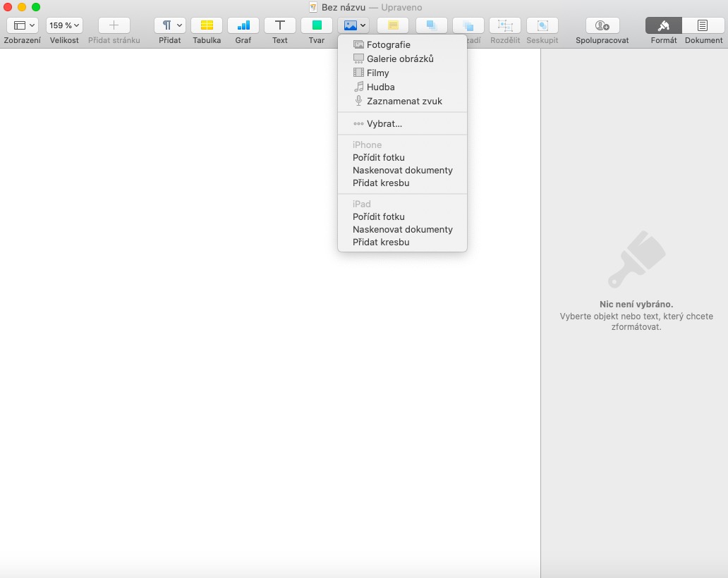Select Přidat kresbu under iPad
This screenshot has width=728, height=578.
[402, 242]
